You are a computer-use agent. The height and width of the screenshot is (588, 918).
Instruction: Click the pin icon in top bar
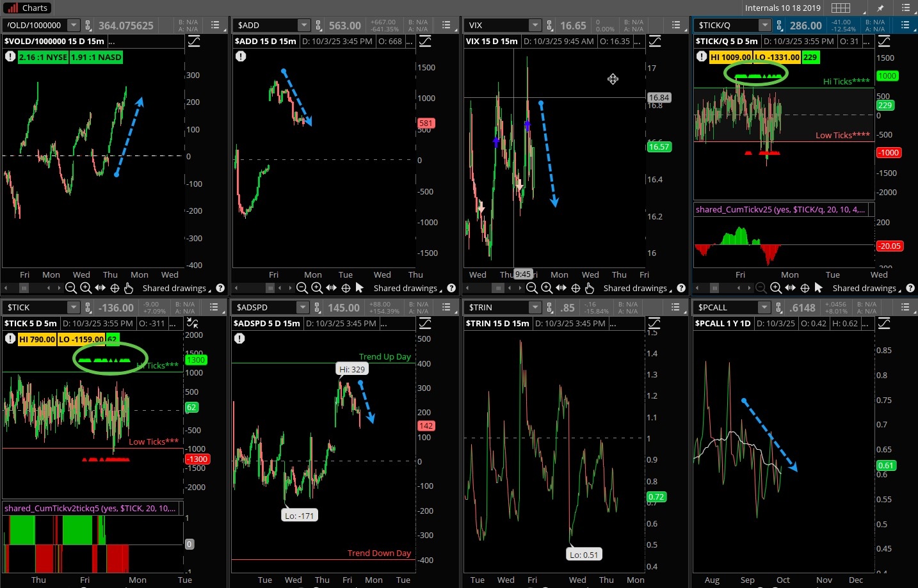click(880, 8)
